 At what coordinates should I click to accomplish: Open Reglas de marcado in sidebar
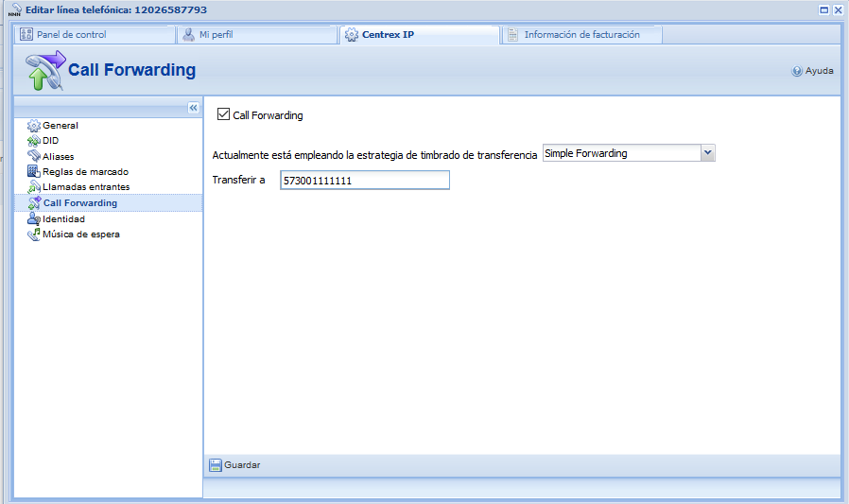click(x=85, y=171)
